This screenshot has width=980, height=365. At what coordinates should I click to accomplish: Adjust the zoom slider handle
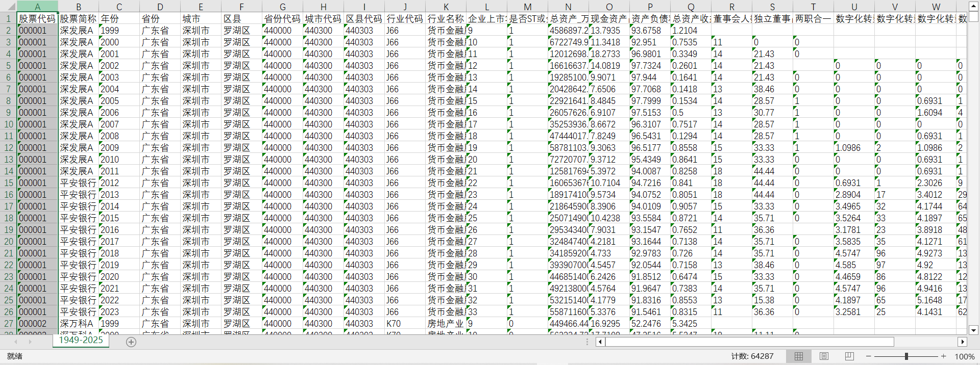(x=906, y=356)
